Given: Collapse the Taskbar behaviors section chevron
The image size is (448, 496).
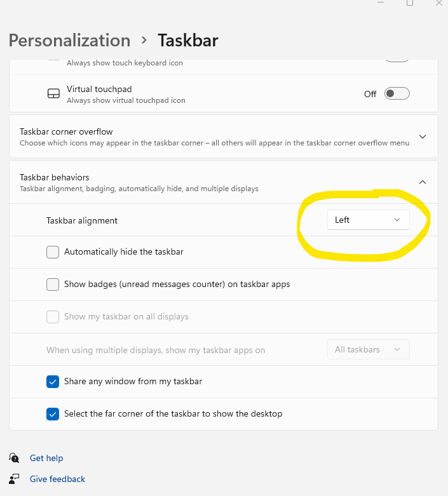Looking at the screenshot, I should 423,182.
